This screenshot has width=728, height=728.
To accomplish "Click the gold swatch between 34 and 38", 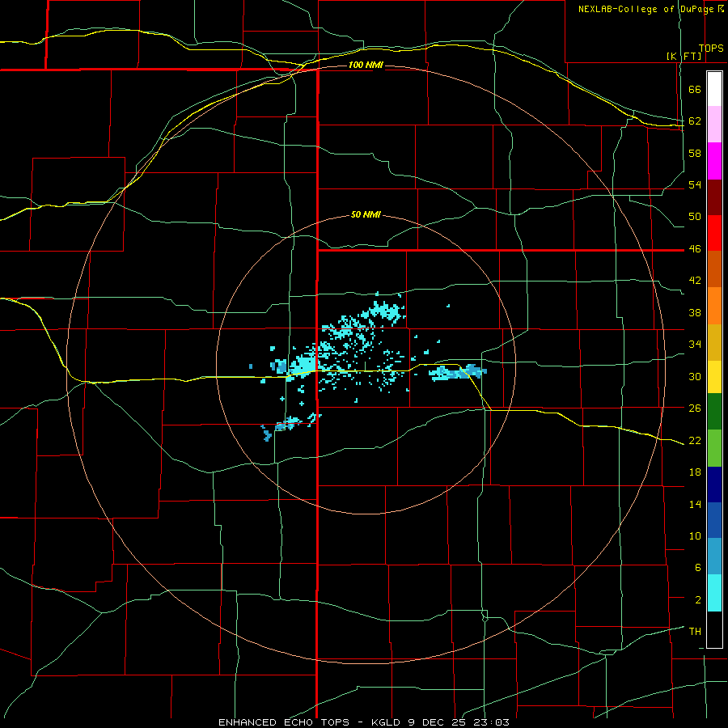I will click(714, 343).
